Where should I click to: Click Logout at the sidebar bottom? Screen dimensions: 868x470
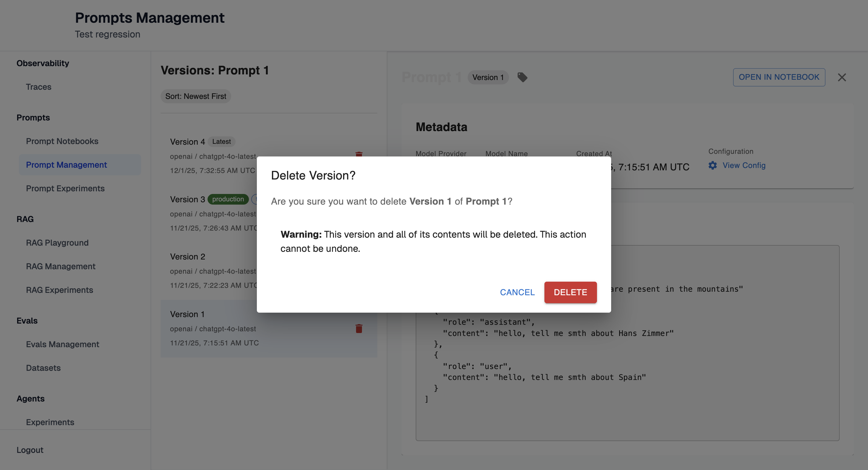[30, 450]
